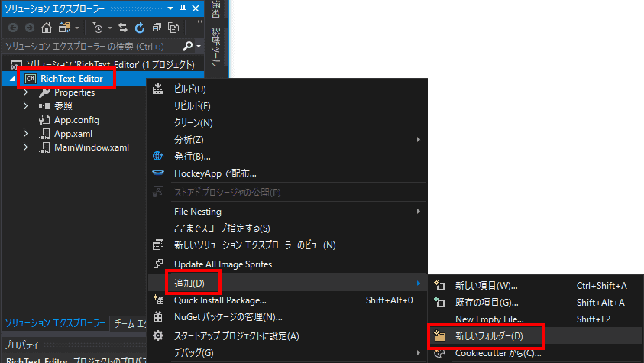Click the wrench icon beside Properties

[x=44, y=92]
